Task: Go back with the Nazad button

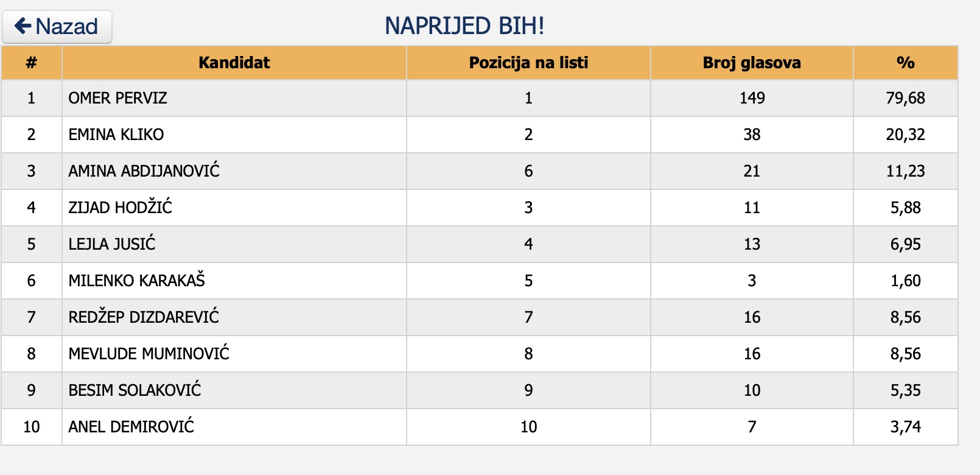Action: click(x=57, y=27)
